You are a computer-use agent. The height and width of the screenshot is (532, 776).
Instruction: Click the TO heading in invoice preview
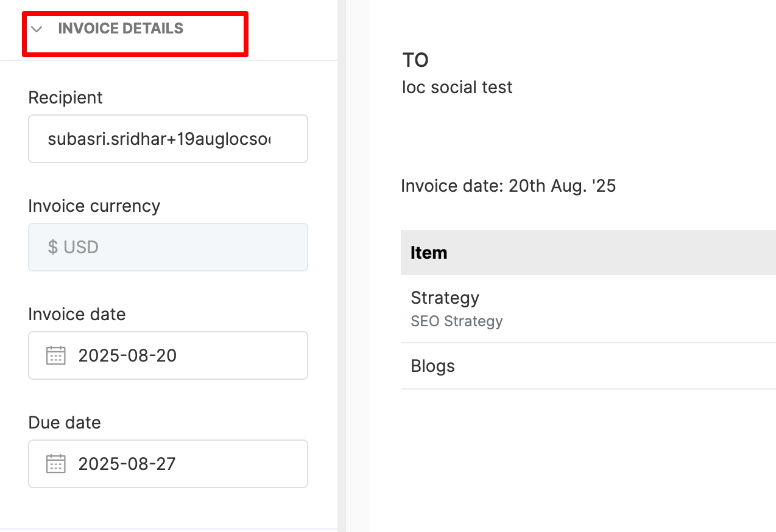pos(415,60)
